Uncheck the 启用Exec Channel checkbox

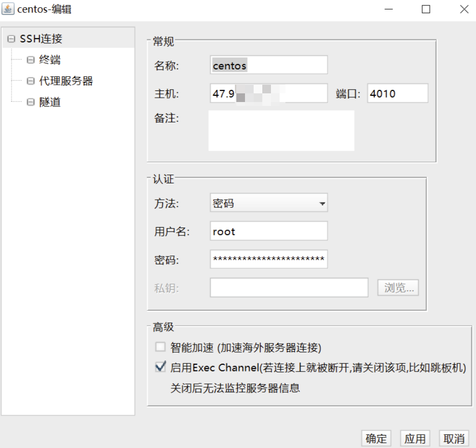point(160,367)
